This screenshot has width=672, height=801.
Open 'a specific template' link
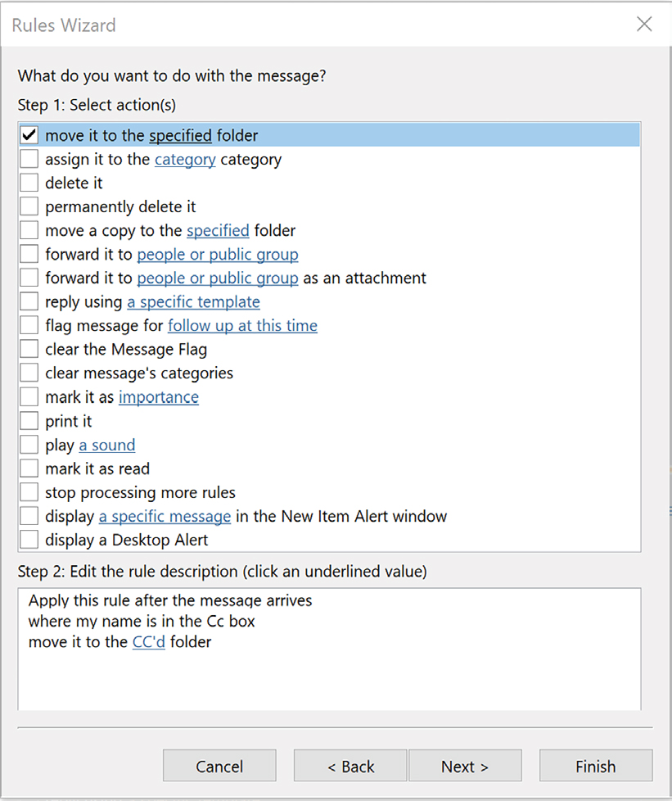tap(193, 302)
